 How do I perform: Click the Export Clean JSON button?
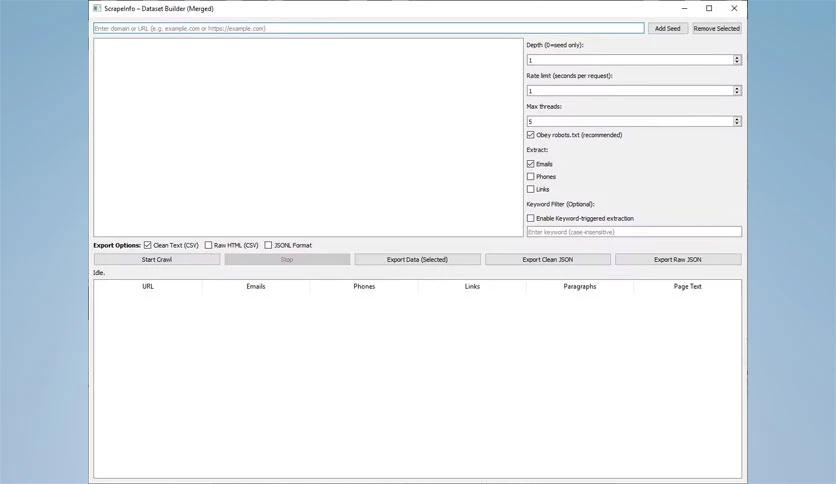tap(548, 260)
